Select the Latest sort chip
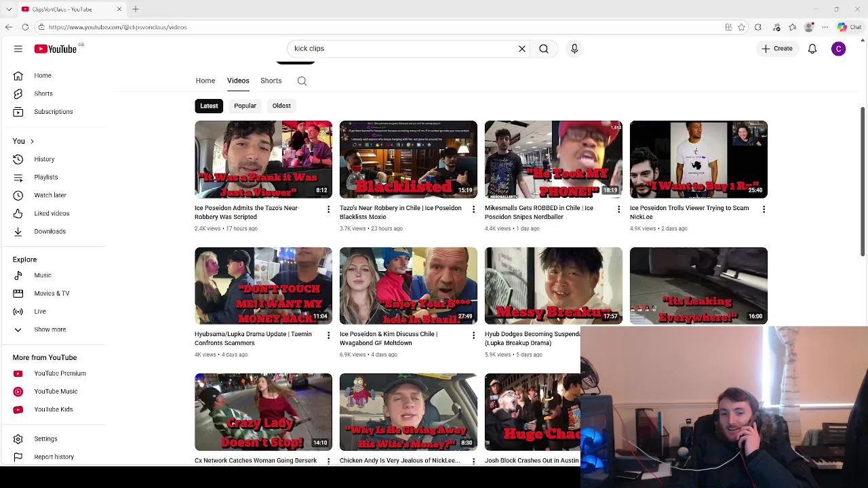868x488 pixels. pyautogui.click(x=209, y=106)
